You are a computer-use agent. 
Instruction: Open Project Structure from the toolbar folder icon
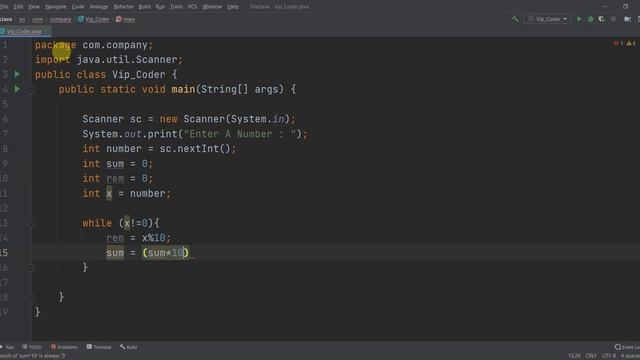(627, 19)
